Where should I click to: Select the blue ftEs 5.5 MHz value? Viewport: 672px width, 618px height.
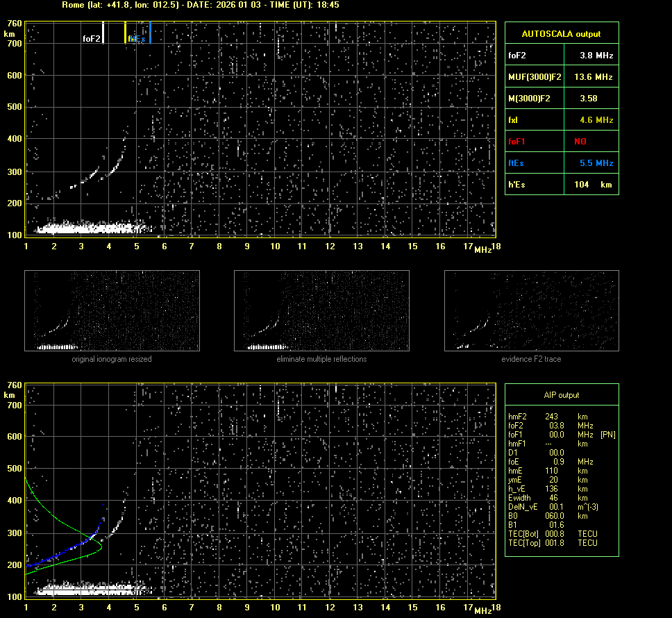pos(596,162)
